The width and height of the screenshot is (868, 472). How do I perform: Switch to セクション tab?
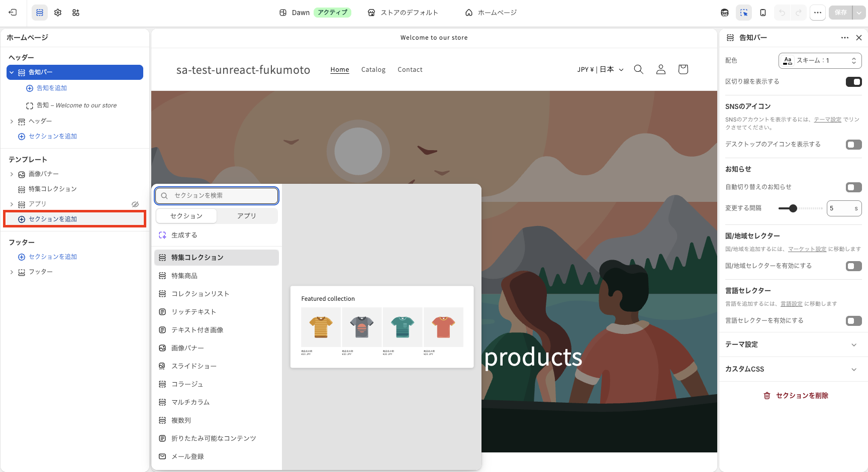click(x=186, y=216)
